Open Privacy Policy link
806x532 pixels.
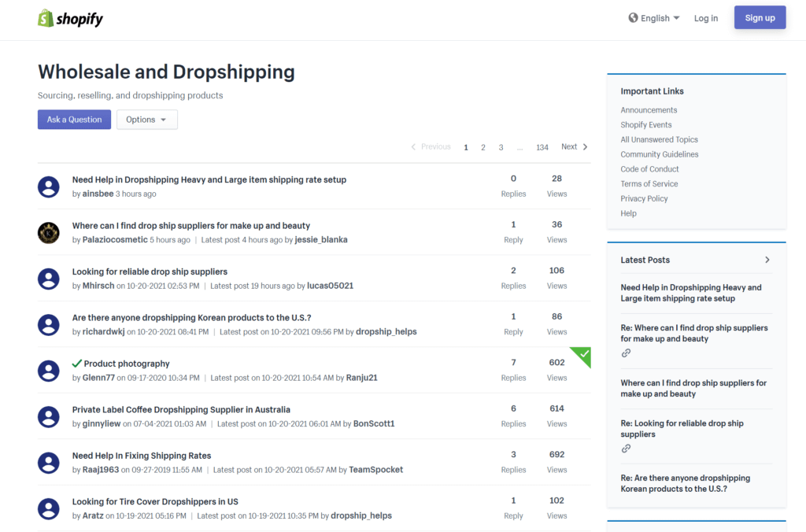pyautogui.click(x=644, y=198)
